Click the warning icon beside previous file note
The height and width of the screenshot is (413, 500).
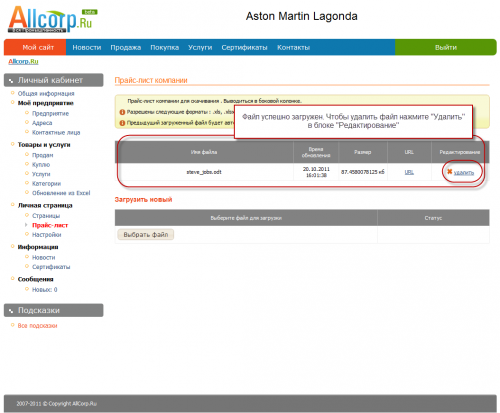[x=122, y=123]
